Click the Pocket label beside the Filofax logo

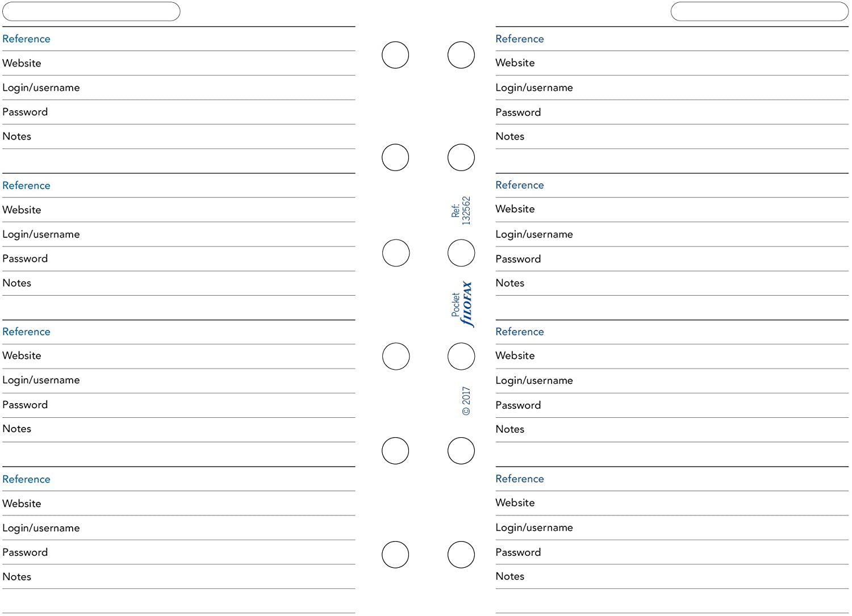point(456,304)
